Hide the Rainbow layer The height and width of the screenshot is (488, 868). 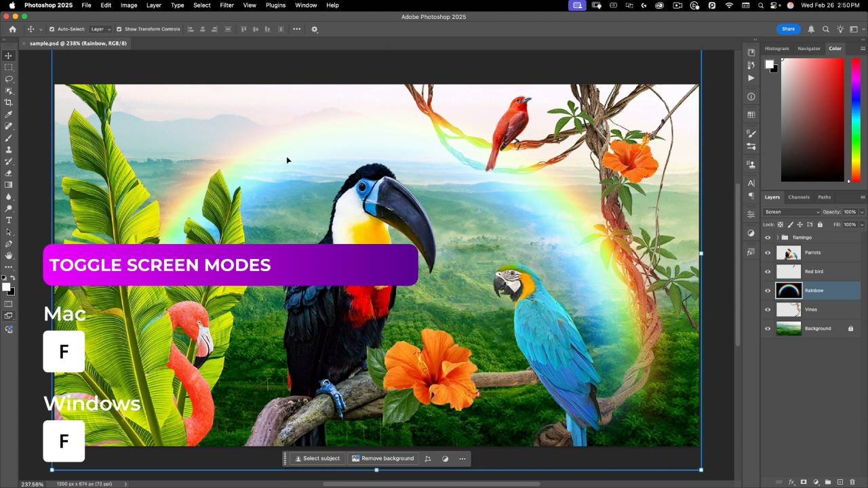pos(768,291)
